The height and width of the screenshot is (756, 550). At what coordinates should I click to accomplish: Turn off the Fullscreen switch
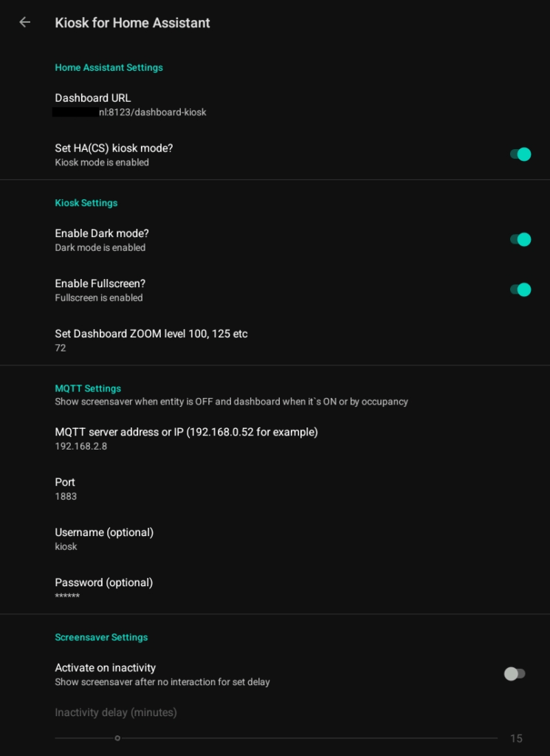coord(520,289)
